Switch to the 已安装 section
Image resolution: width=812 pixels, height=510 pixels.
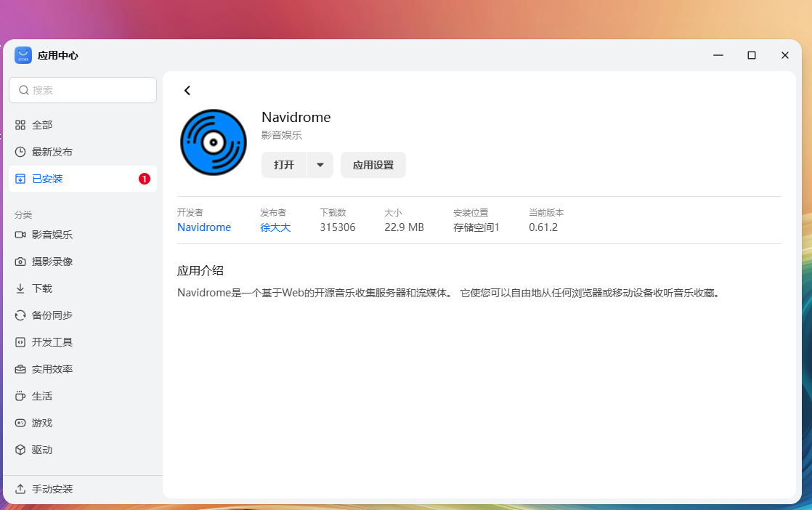(42, 179)
